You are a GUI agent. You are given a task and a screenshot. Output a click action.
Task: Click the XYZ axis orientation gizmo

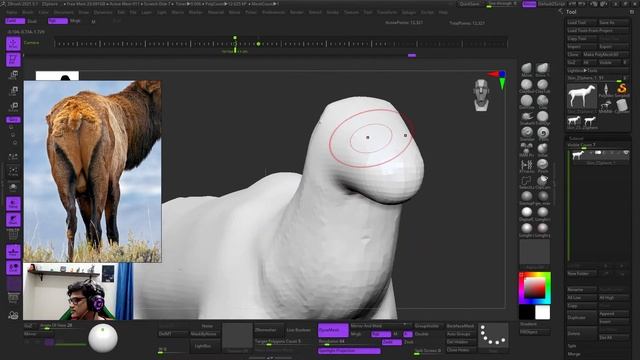pyautogui.click(x=499, y=79)
